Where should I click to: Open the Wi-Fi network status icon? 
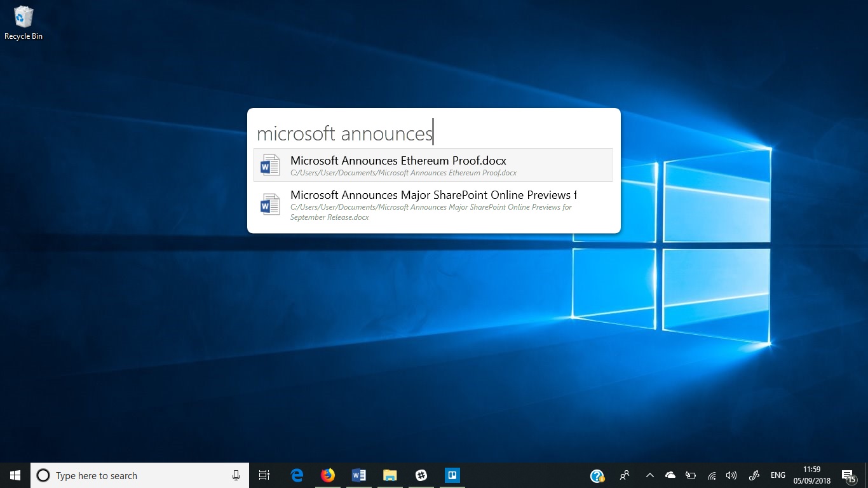click(x=711, y=475)
